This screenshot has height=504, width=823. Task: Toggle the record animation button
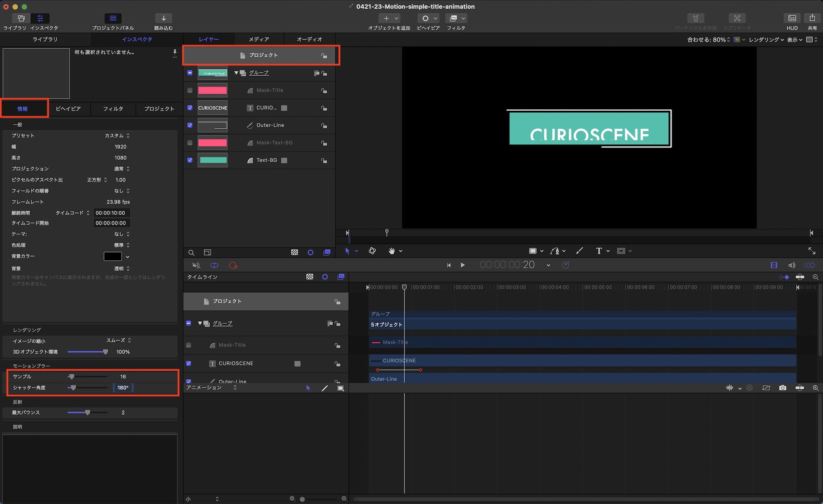pos(233,265)
